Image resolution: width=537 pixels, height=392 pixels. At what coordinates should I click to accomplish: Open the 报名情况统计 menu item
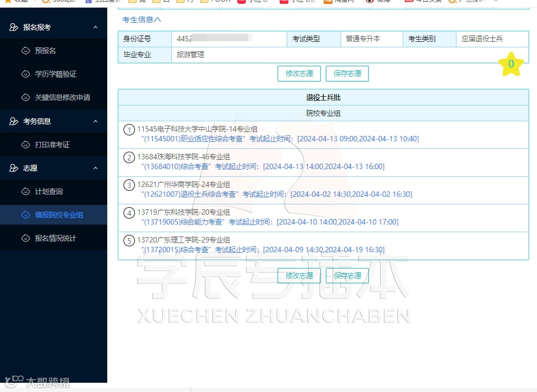(53, 238)
